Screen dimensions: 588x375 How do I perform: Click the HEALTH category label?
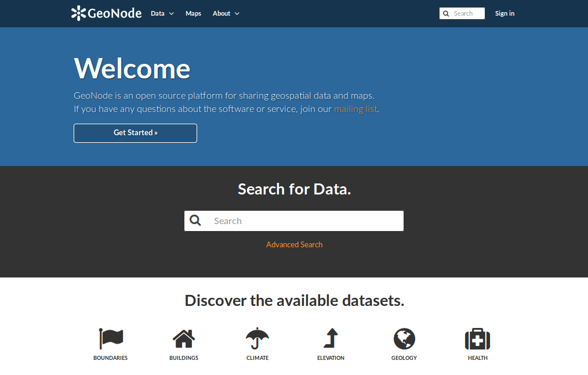(477, 358)
